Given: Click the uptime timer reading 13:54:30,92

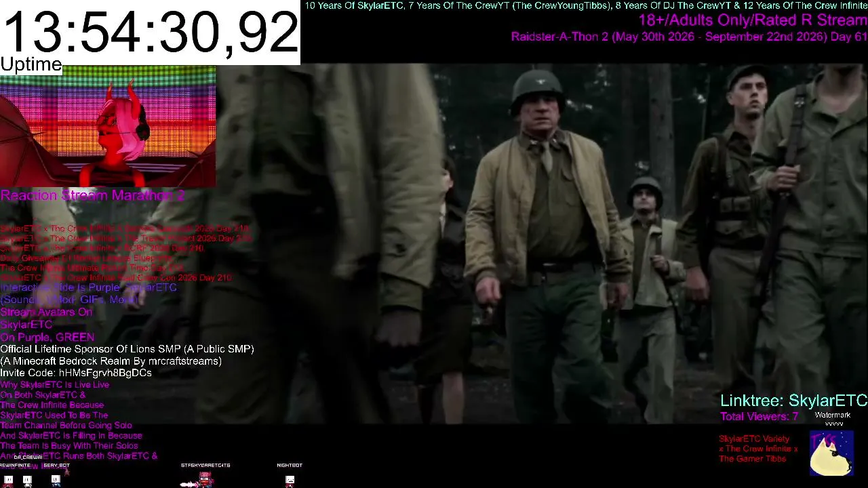Looking at the screenshot, I should [150, 31].
